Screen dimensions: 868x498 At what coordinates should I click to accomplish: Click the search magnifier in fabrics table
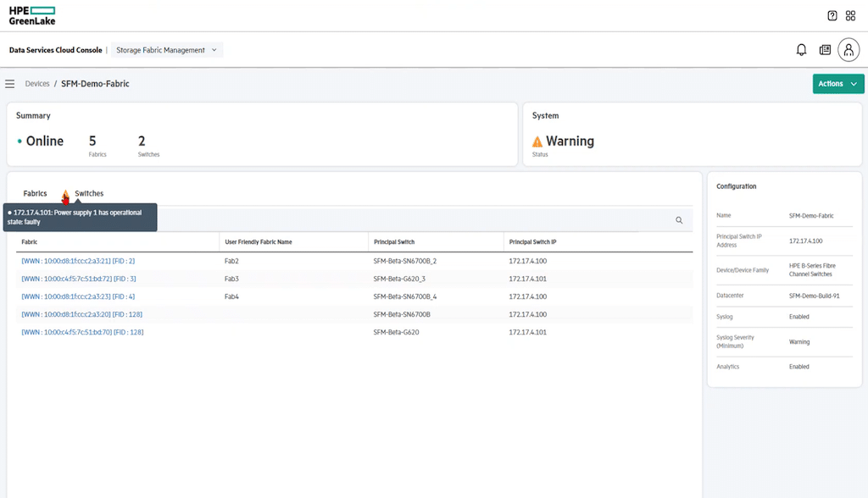[x=679, y=220]
